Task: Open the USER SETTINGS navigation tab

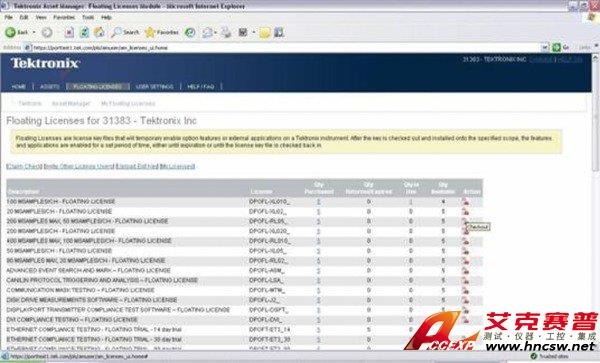Action: [x=155, y=87]
